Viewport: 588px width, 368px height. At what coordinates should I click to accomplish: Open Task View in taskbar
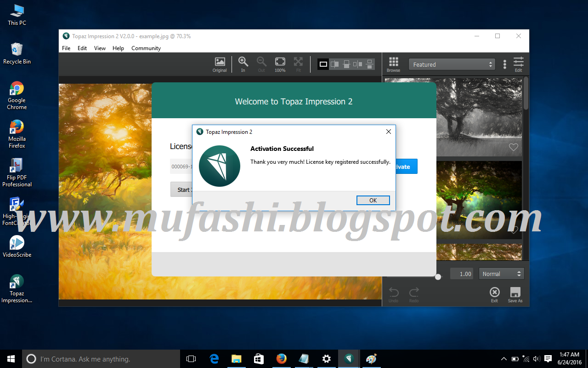click(191, 359)
